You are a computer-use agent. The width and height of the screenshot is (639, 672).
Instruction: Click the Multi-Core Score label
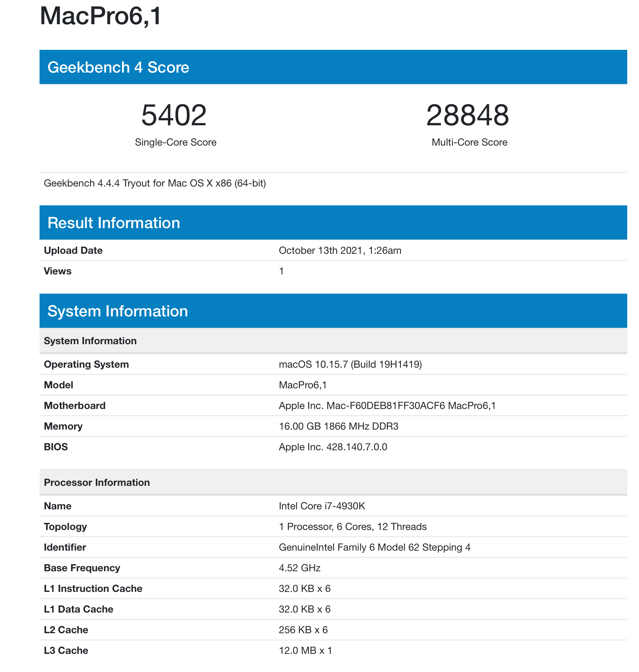[x=469, y=142]
